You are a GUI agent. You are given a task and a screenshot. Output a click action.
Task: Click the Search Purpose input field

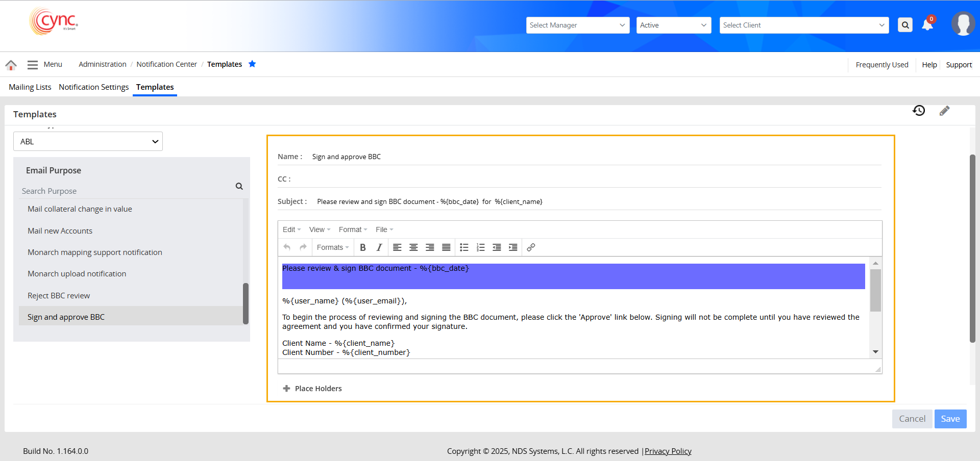click(125, 191)
